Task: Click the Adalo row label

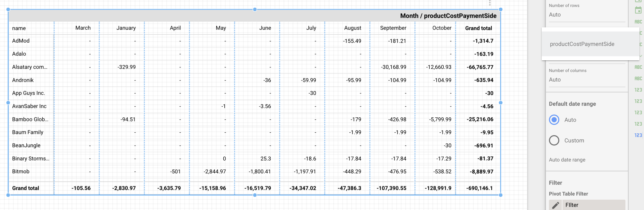Action: tap(19, 54)
